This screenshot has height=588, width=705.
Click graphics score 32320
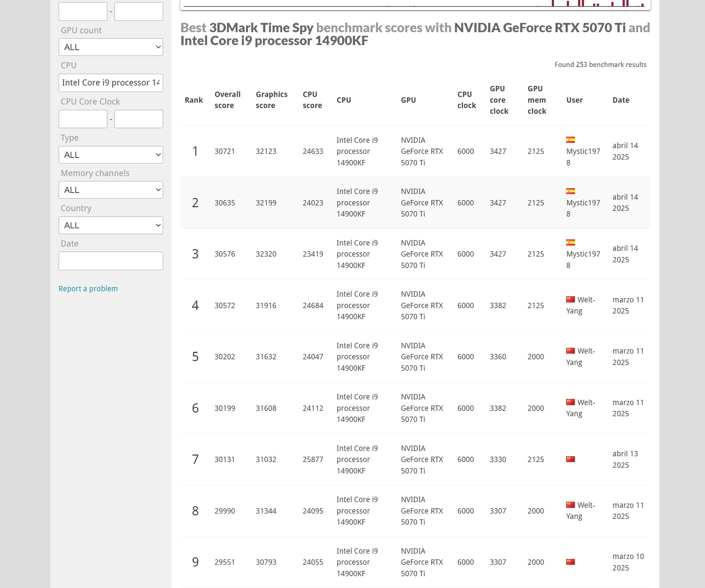[x=266, y=254]
